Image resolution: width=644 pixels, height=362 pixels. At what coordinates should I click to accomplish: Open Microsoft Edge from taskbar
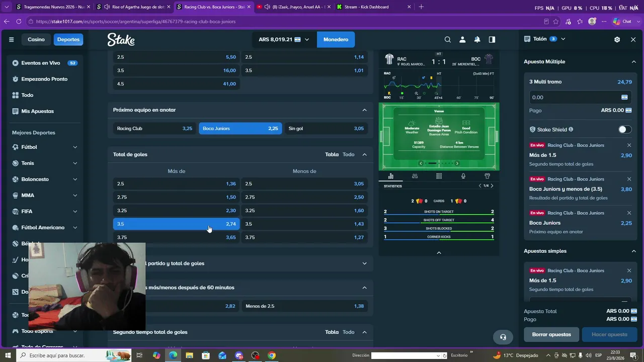tap(173, 355)
